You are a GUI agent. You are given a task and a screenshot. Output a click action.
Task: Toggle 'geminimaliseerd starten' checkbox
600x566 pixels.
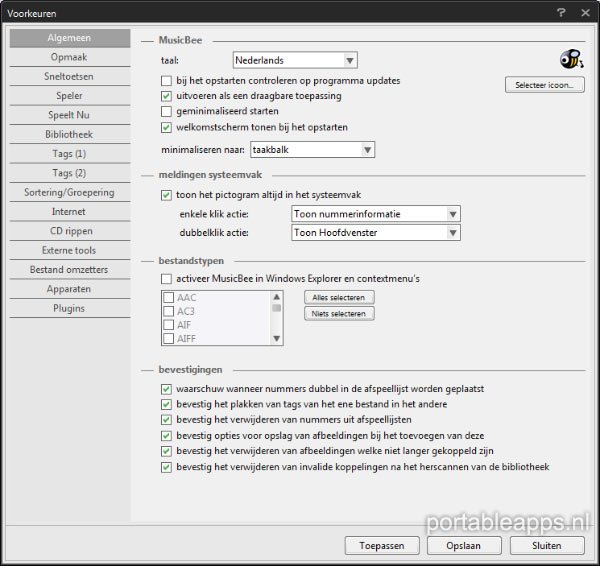(167, 111)
